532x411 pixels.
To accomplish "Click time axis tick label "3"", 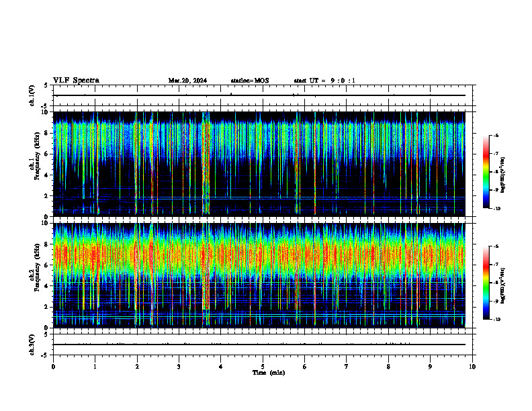I will point(179,367).
